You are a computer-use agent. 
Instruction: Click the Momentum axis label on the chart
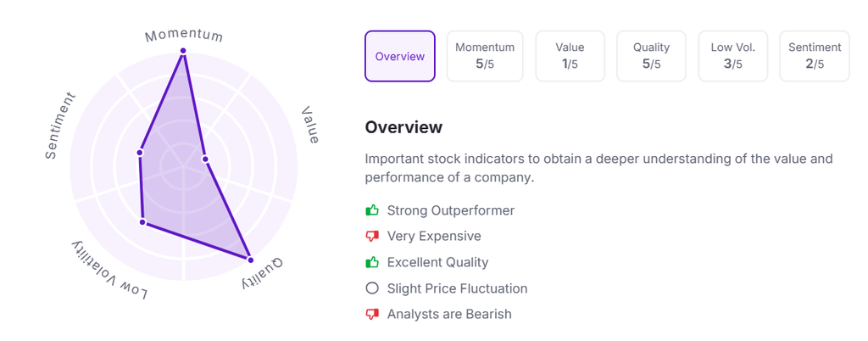tap(184, 36)
